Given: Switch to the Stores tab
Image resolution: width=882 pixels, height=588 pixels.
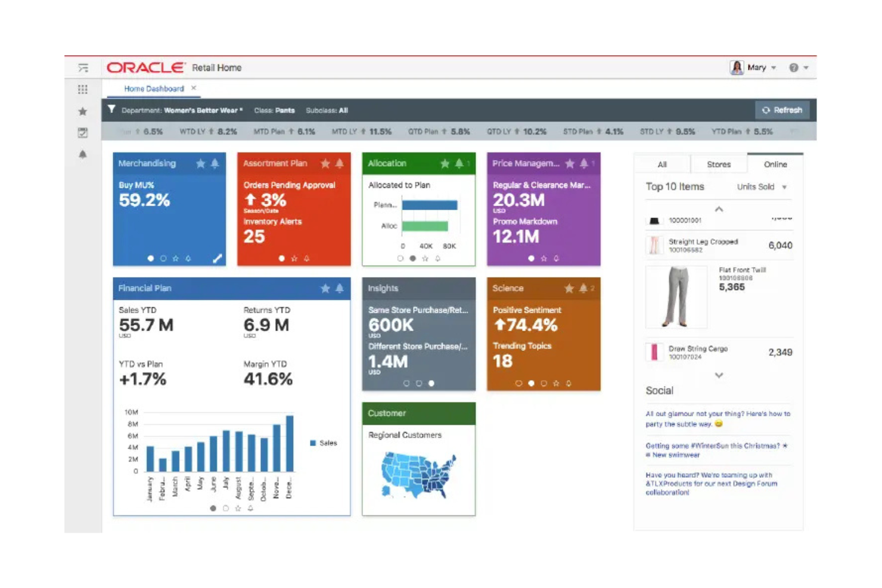Looking at the screenshot, I should click(x=718, y=164).
